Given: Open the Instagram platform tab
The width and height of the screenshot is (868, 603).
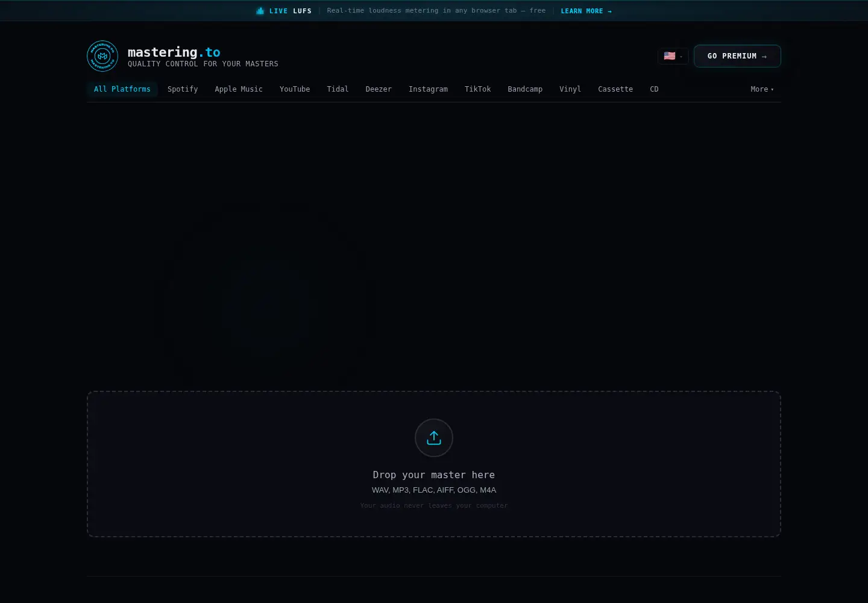Looking at the screenshot, I should click(428, 89).
